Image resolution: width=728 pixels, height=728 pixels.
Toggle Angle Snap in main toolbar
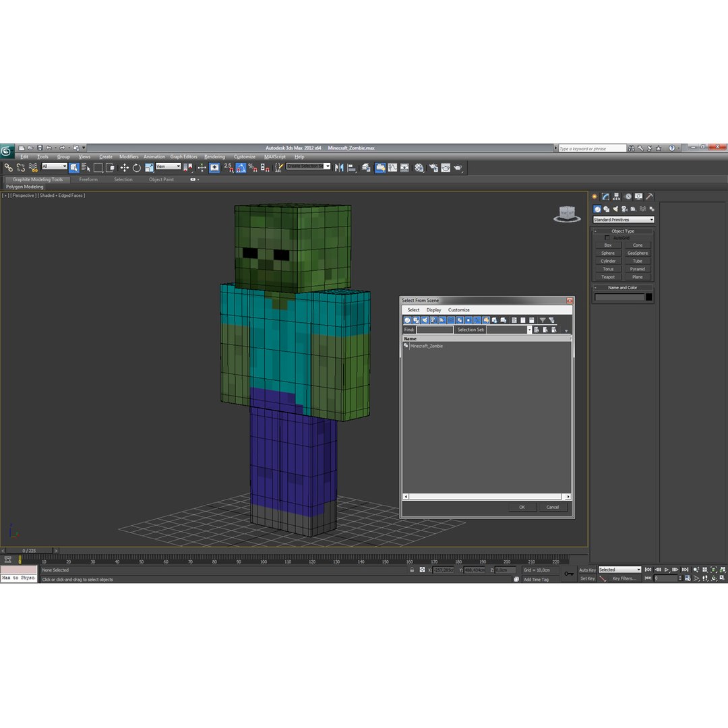(241, 168)
